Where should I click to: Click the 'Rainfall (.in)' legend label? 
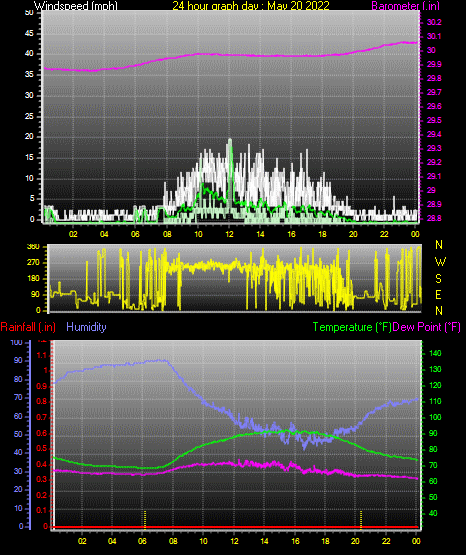click(x=28, y=327)
